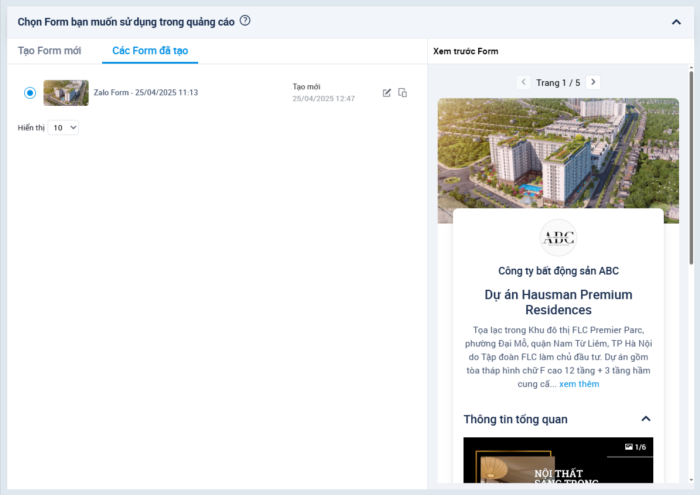The width and height of the screenshot is (700, 495).
Task: Click the ABC company logo
Action: coord(558,237)
